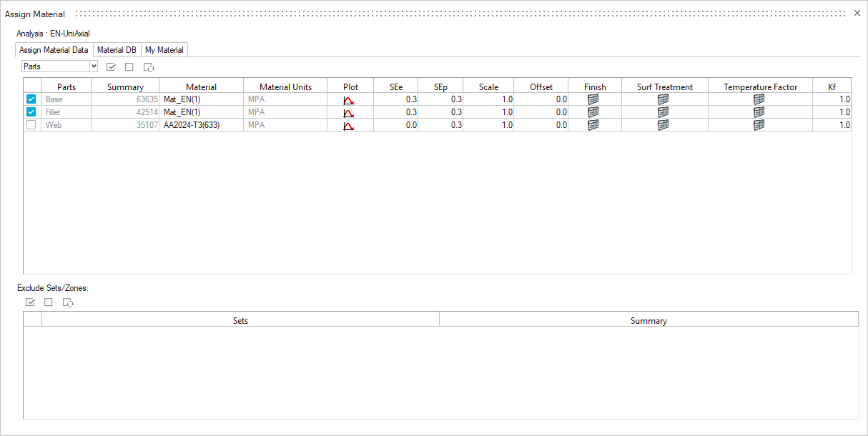Open Temperature Factor icon for Web row
The width and height of the screenshot is (868, 436).
coord(759,125)
